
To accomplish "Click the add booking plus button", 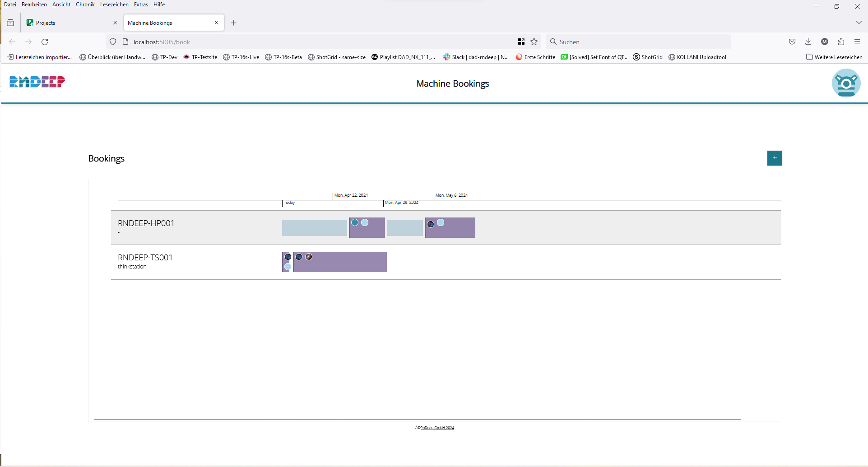I will 774,158.
